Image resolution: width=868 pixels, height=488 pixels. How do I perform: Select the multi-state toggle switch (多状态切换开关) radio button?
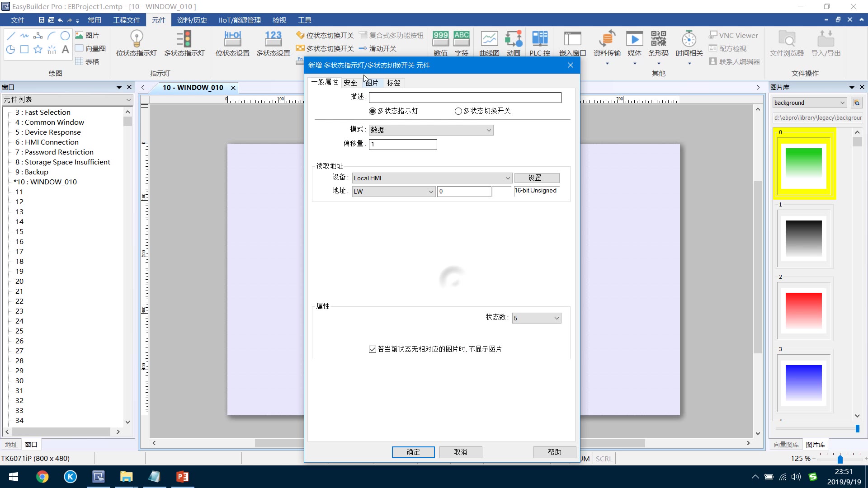pyautogui.click(x=458, y=111)
